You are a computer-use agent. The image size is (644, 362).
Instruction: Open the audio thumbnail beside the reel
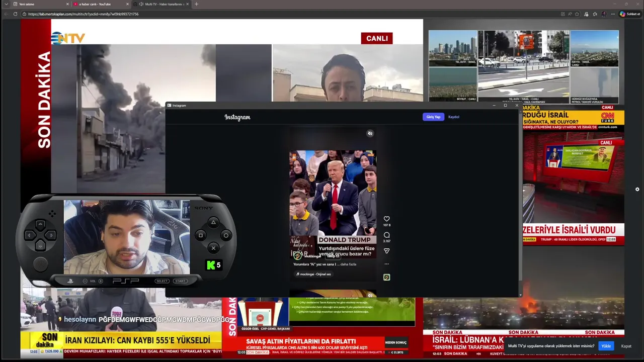(386, 277)
